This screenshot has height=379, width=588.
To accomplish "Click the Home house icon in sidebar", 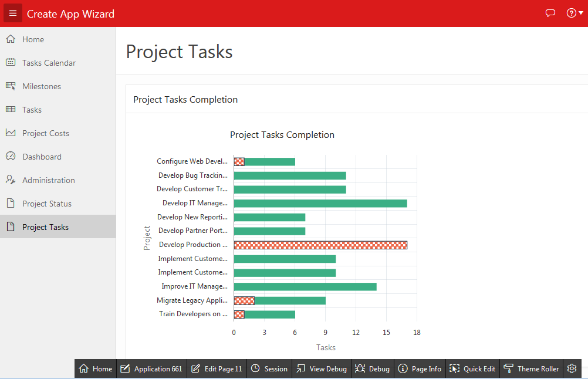I will 11,39.
